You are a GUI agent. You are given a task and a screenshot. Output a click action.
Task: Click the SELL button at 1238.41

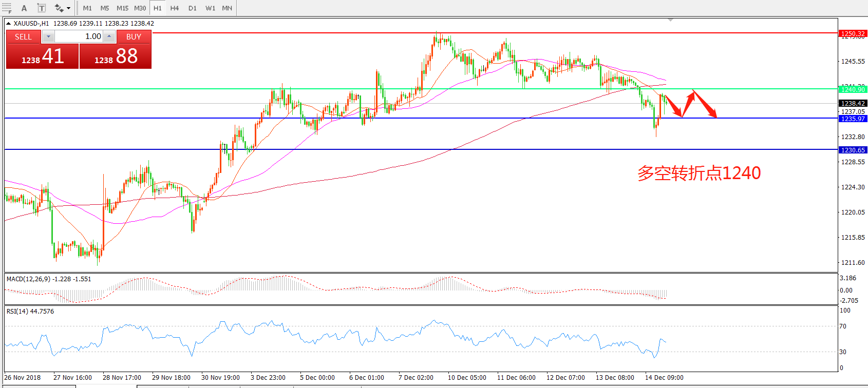[42, 56]
